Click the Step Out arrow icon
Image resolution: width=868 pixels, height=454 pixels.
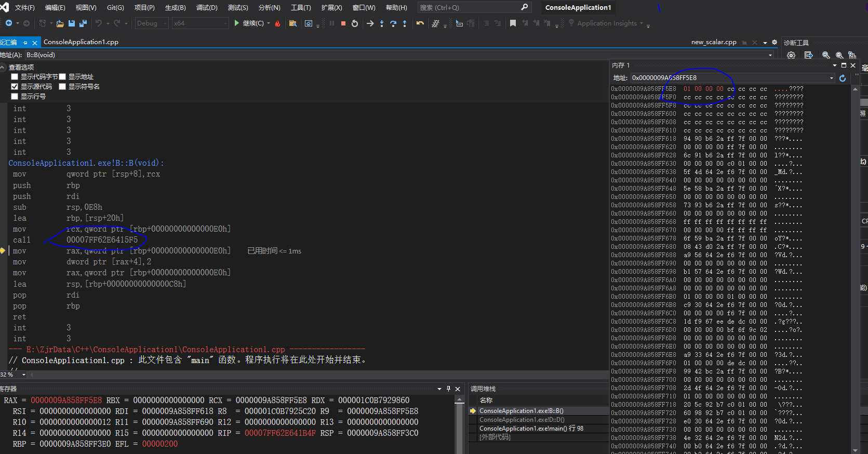coord(405,23)
